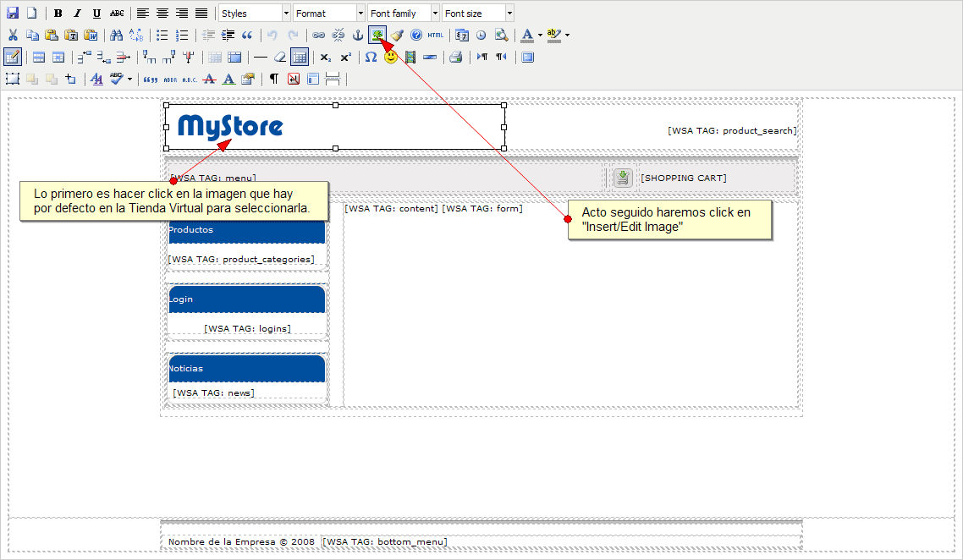Open the Format dropdown
Viewport: 963px width, 560px height.
[329, 13]
